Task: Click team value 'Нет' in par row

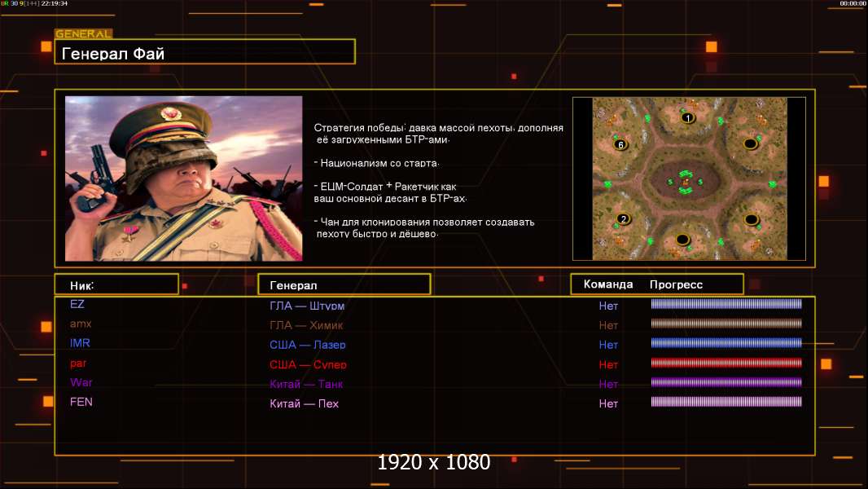Action: [608, 364]
